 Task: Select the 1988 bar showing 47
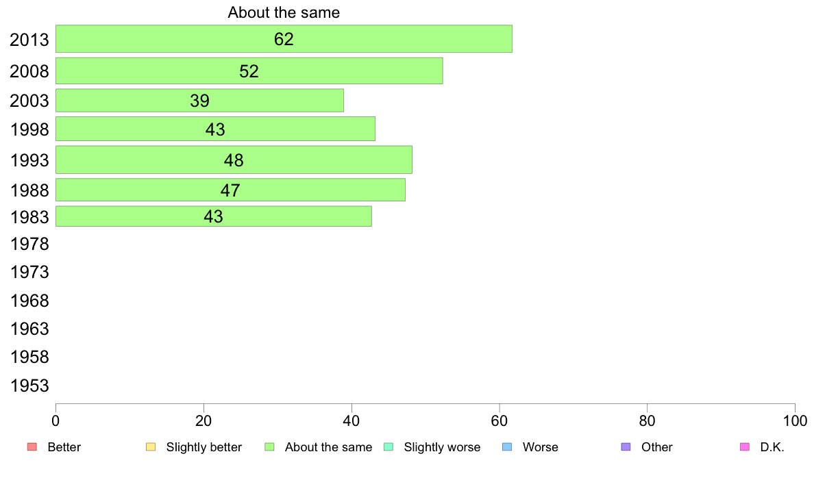pos(230,190)
